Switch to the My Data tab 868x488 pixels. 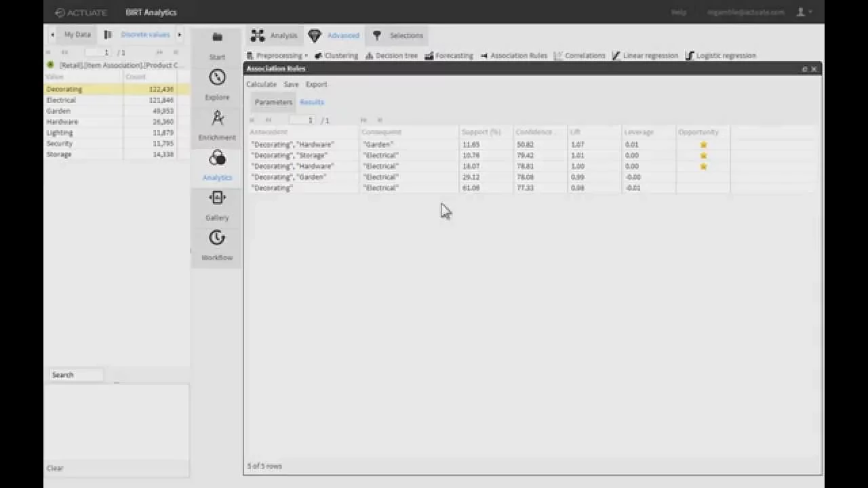(x=77, y=35)
